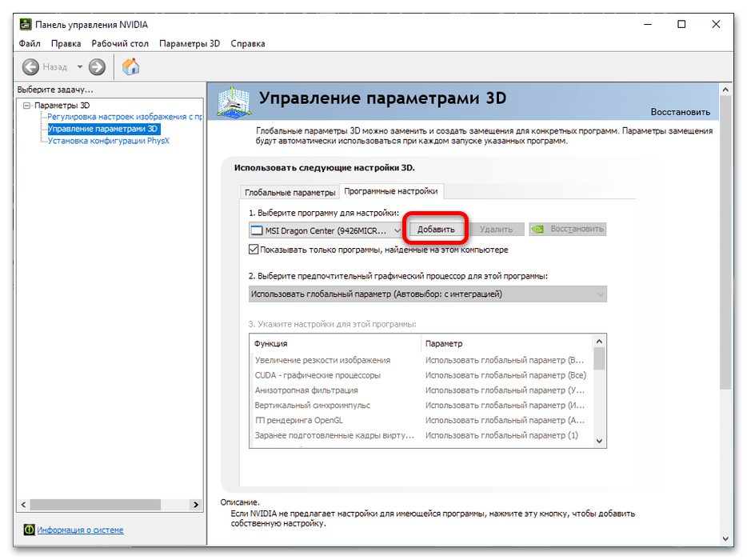Click the green Back arrow icon
This screenshot has height=560, width=747.
click(30, 67)
